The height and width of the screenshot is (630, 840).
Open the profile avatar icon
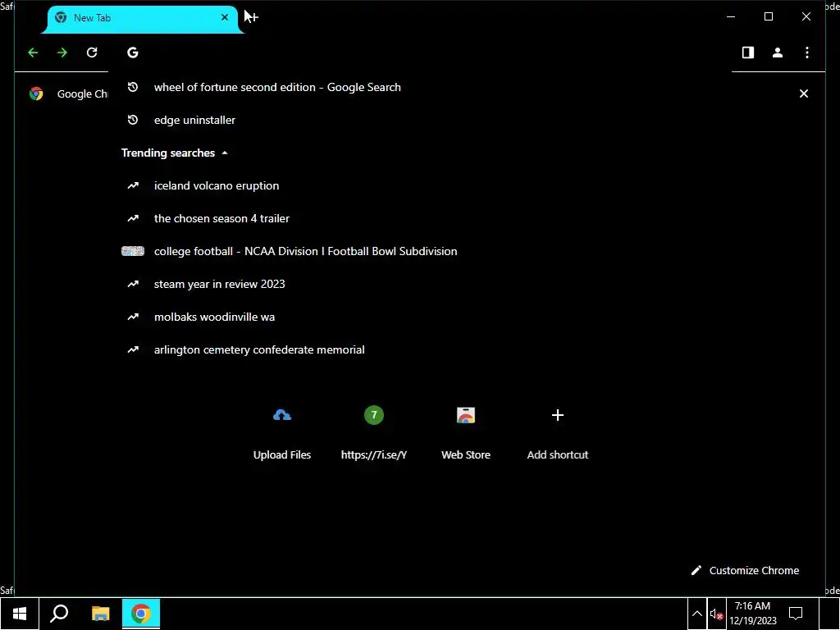[778, 52]
